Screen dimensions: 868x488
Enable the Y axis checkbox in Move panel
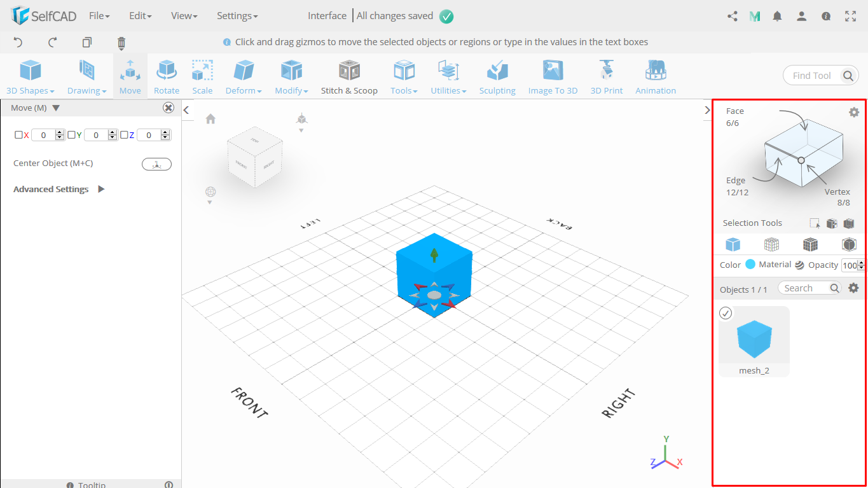72,134
